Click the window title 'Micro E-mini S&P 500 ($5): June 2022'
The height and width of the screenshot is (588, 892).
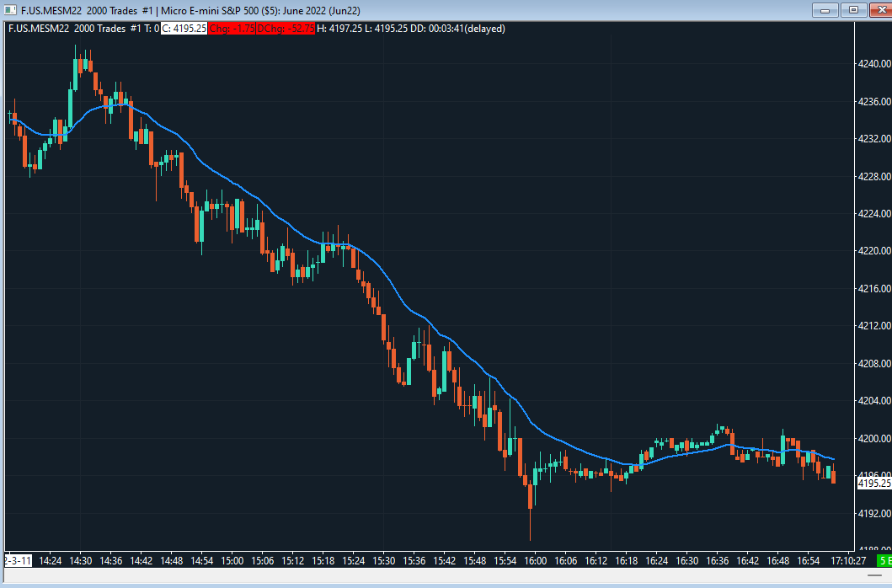click(x=243, y=10)
